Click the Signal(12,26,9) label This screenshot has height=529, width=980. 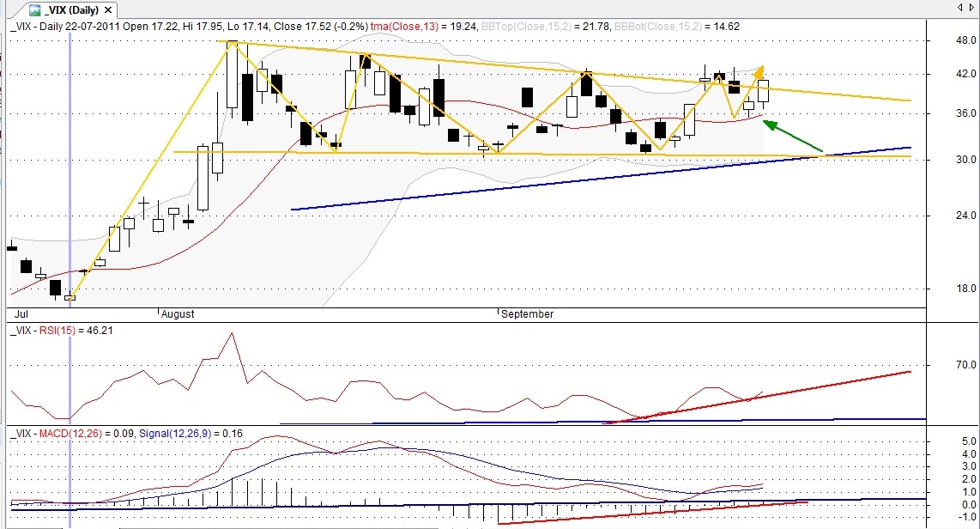tap(175, 434)
